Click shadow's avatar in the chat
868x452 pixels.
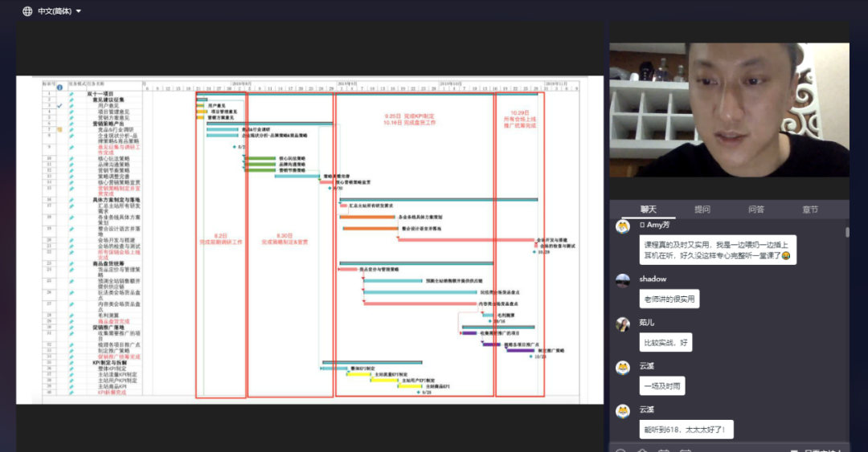point(623,281)
